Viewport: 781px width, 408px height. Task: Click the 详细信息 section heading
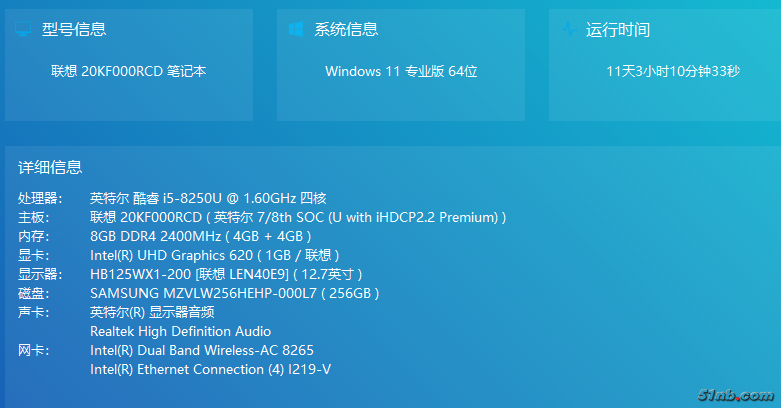50,167
